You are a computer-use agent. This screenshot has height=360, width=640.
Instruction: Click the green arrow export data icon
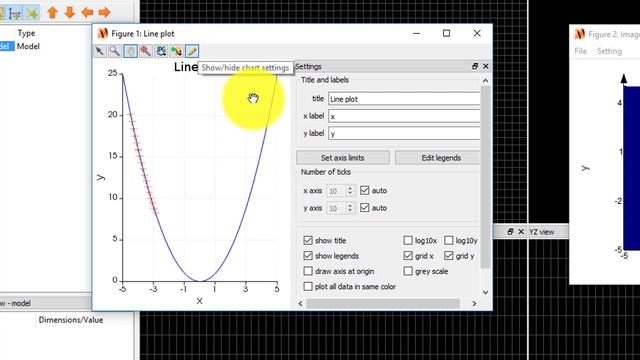coord(176,51)
